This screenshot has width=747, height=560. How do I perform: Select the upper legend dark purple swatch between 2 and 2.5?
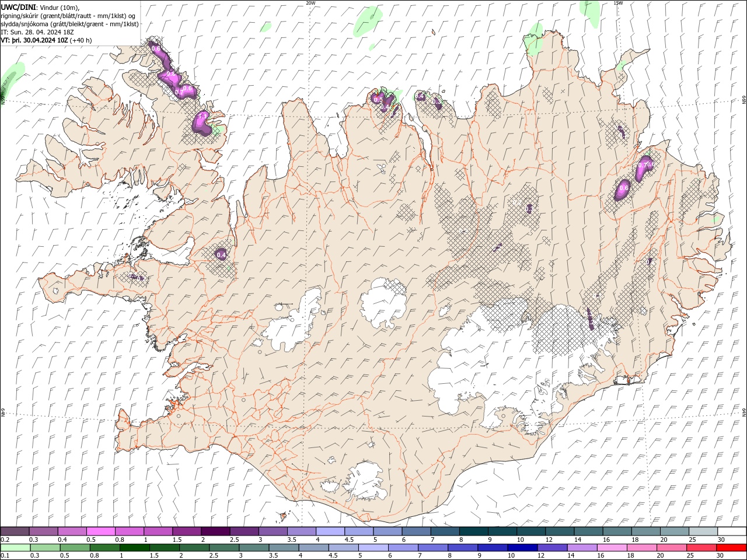(215, 531)
